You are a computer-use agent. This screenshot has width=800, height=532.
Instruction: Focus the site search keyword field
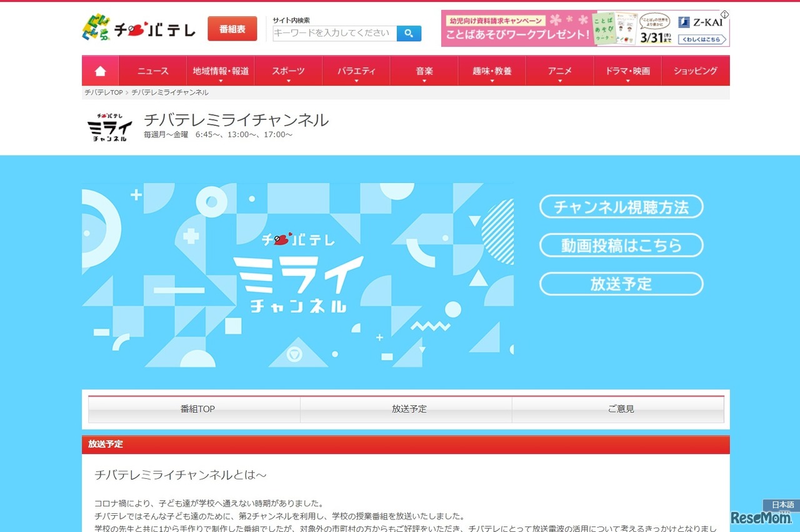point(334,33)
